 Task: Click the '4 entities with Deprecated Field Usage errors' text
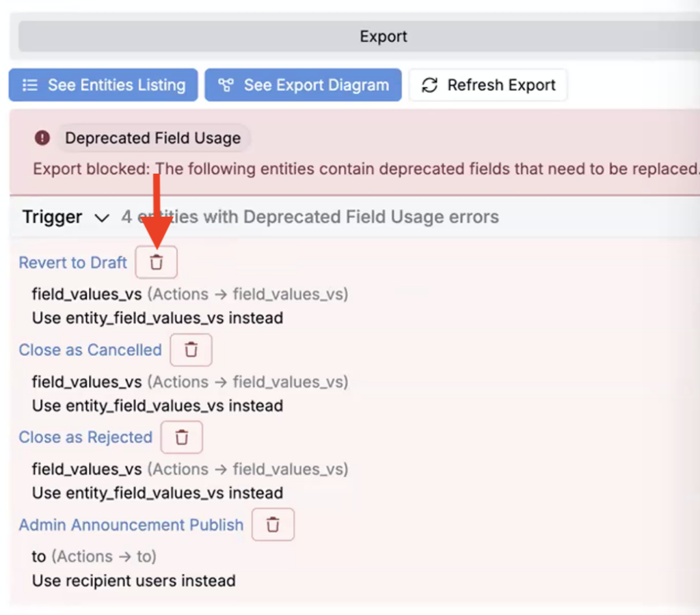coord(310,217)
